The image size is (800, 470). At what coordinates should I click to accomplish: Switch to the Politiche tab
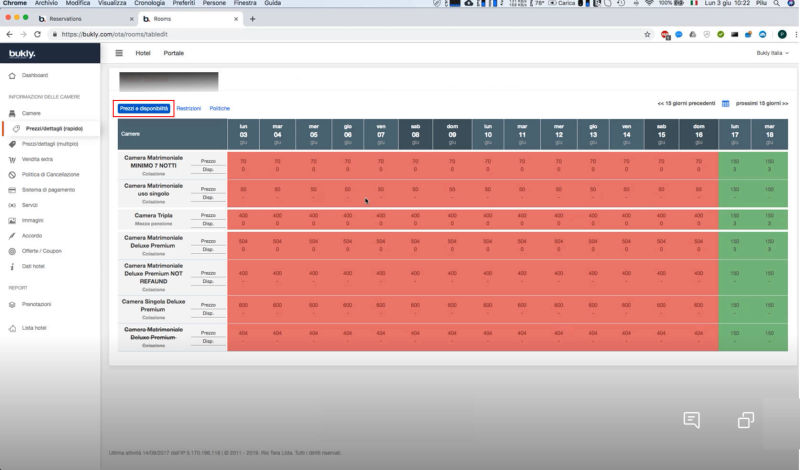click(219, 109)
